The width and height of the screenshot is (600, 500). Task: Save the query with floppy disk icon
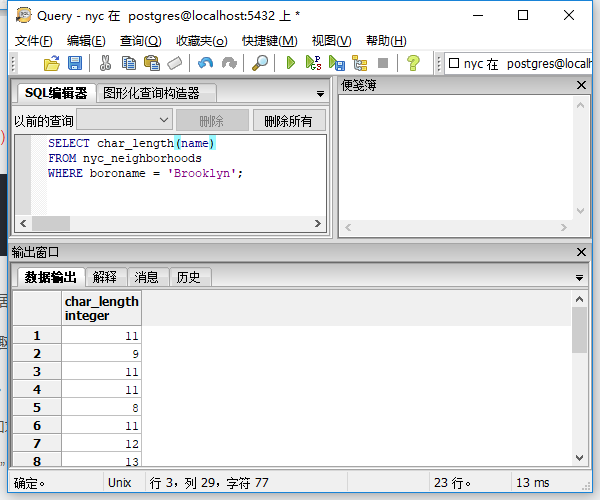coord(75,63)
